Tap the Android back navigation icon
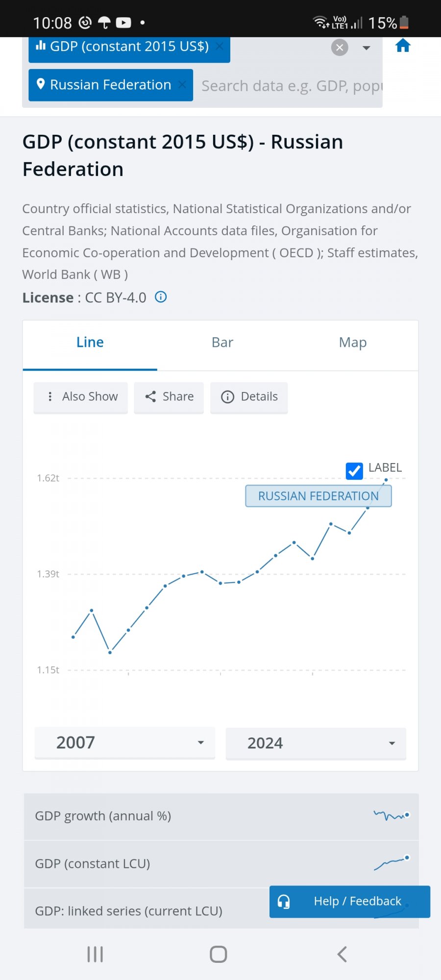Viewport: 441px width, 980px height. pos(342,954)
